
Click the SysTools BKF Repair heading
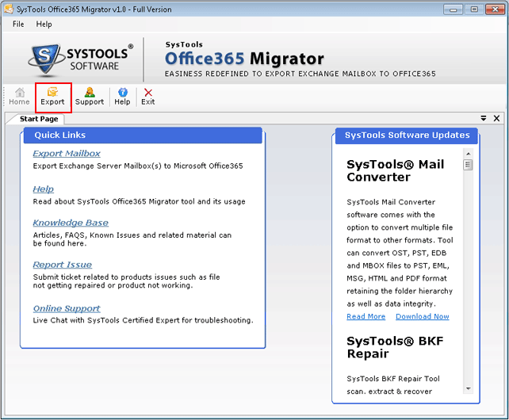point(395,347)
